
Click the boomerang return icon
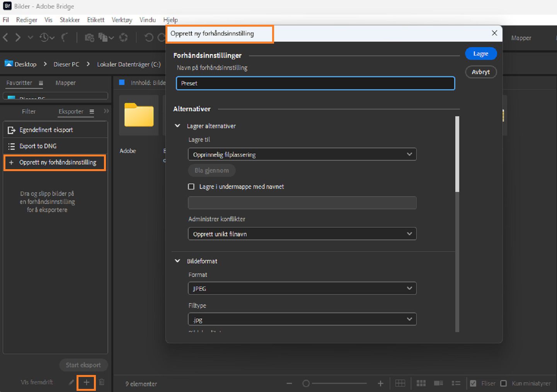click(x=65, y=37)
